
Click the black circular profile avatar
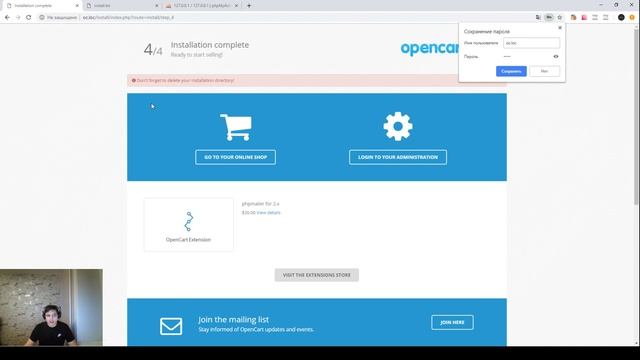point(621,18)
